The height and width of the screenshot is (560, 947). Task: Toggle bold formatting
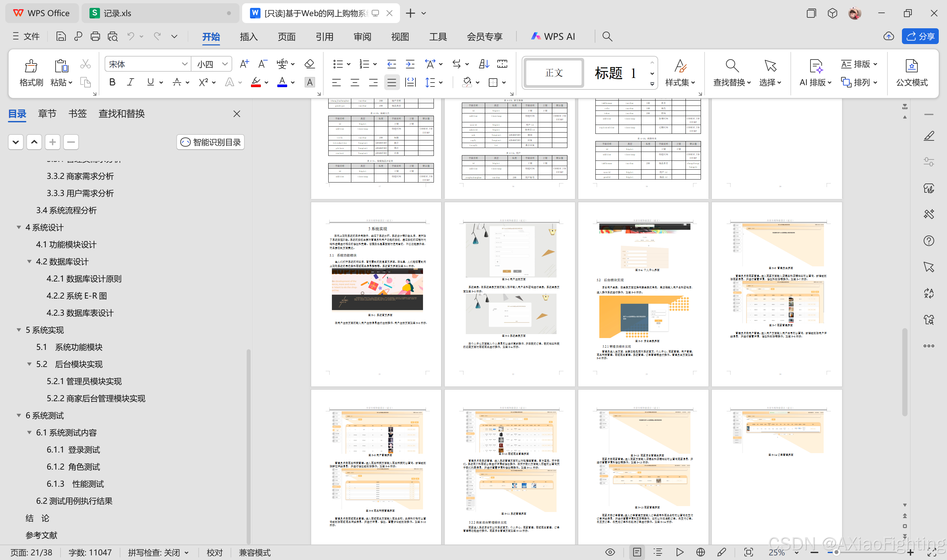(112, 82)
